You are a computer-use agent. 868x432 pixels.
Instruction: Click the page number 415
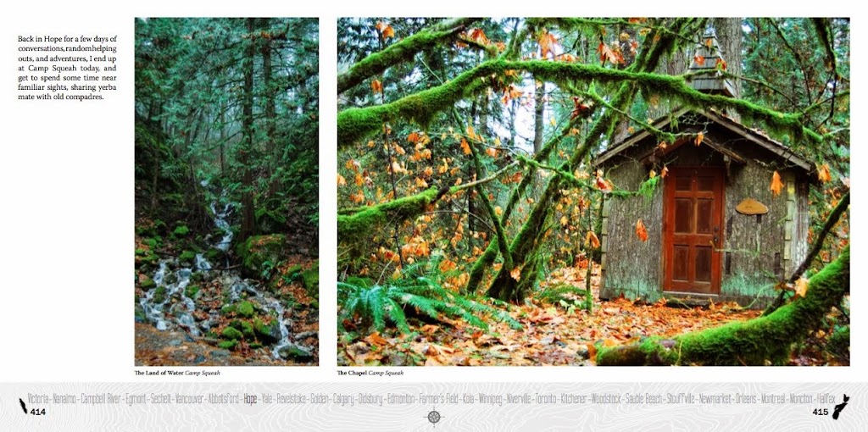[x=821, y=412]
